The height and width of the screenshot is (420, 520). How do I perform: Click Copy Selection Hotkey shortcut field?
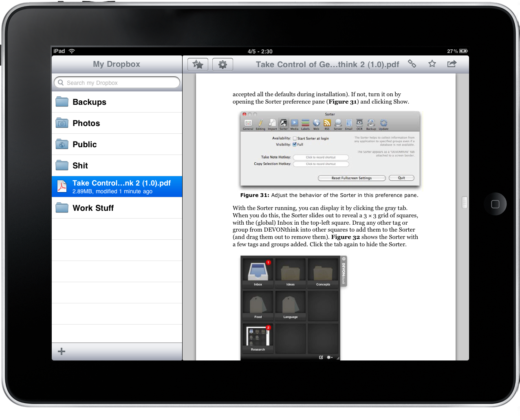[x=321, y=164]
